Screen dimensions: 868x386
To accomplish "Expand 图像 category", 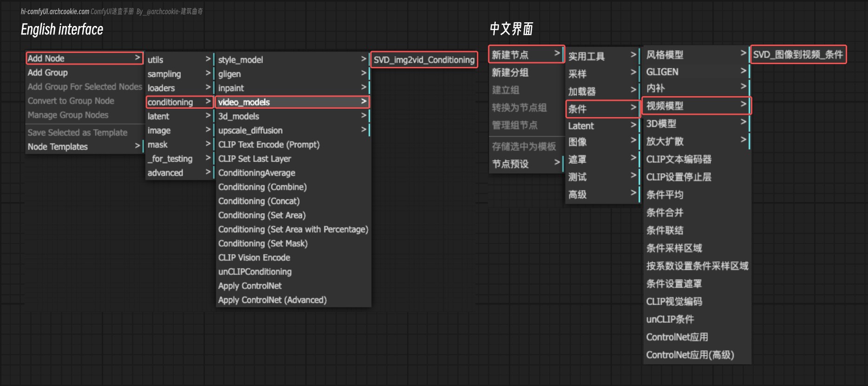I will (x=602, y=142).
